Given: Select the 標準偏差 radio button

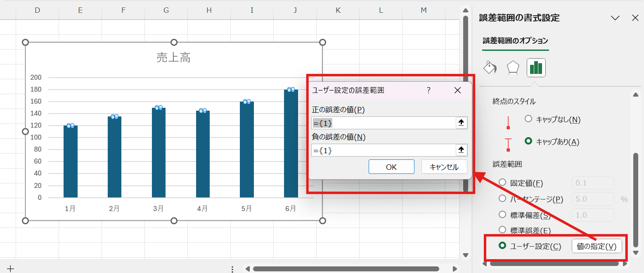Looking at the screenshot, I should coord(502,214).
